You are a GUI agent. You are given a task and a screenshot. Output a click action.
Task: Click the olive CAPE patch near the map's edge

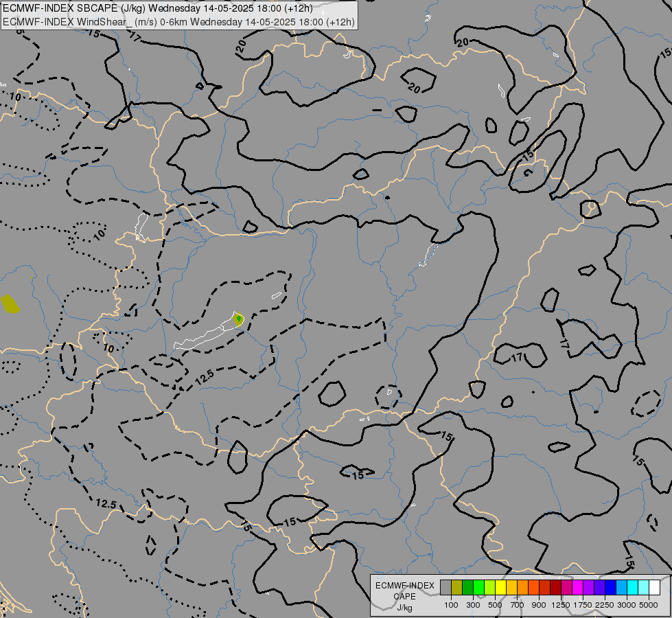pyautogui.click(x=10, y=304)
